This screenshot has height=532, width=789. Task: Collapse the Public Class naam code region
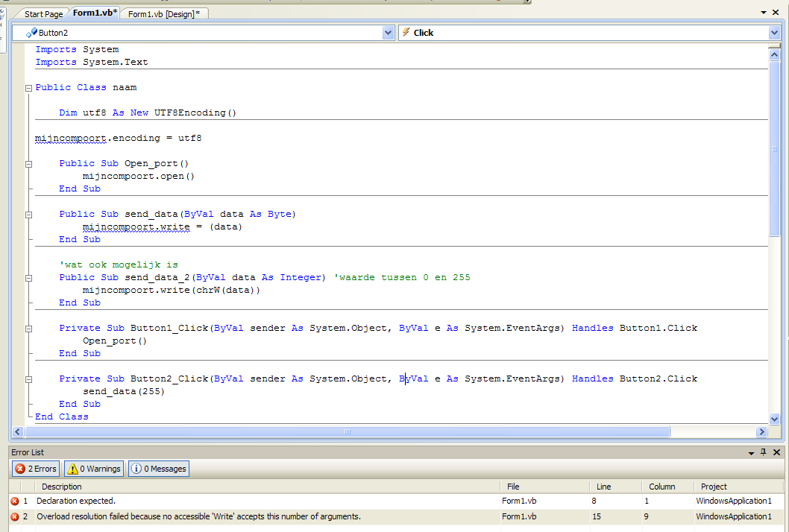coord(28,87)
